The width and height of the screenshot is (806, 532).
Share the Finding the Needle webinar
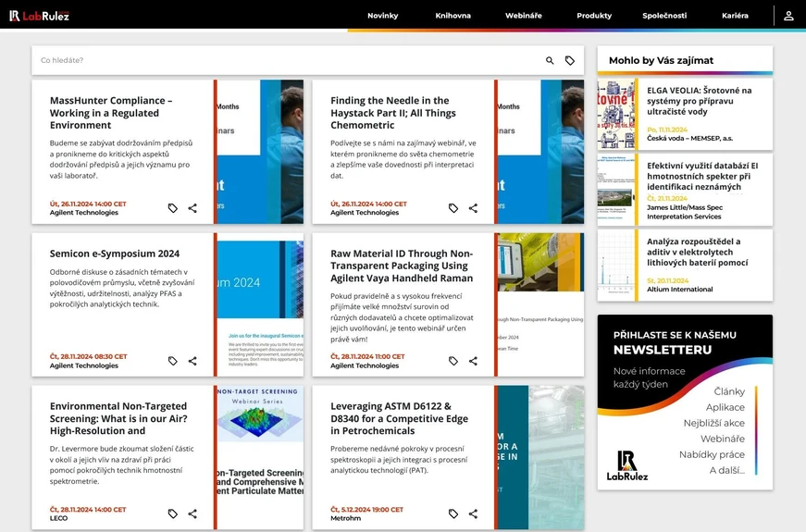pos(473,208)
